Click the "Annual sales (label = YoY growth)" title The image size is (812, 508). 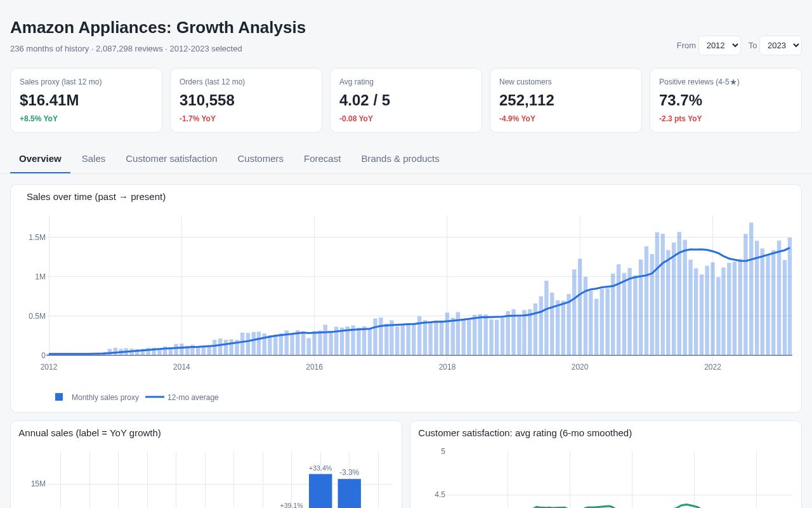(89, 433)
